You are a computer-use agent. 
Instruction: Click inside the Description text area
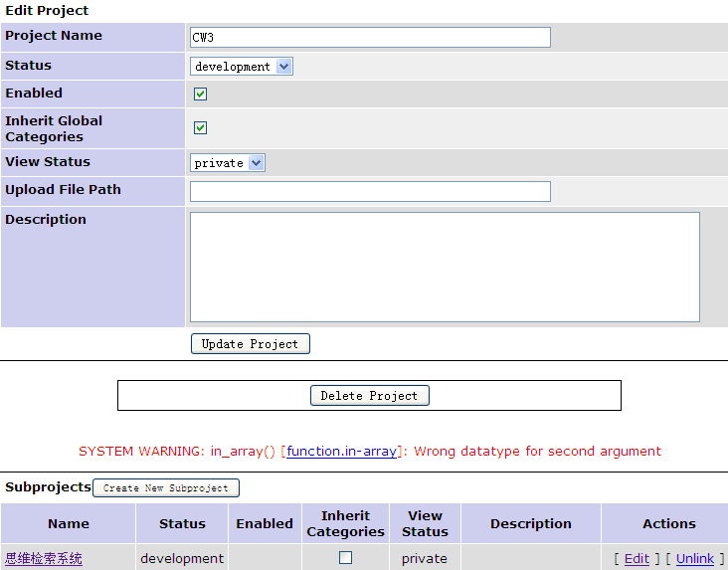tap(445, 267)
